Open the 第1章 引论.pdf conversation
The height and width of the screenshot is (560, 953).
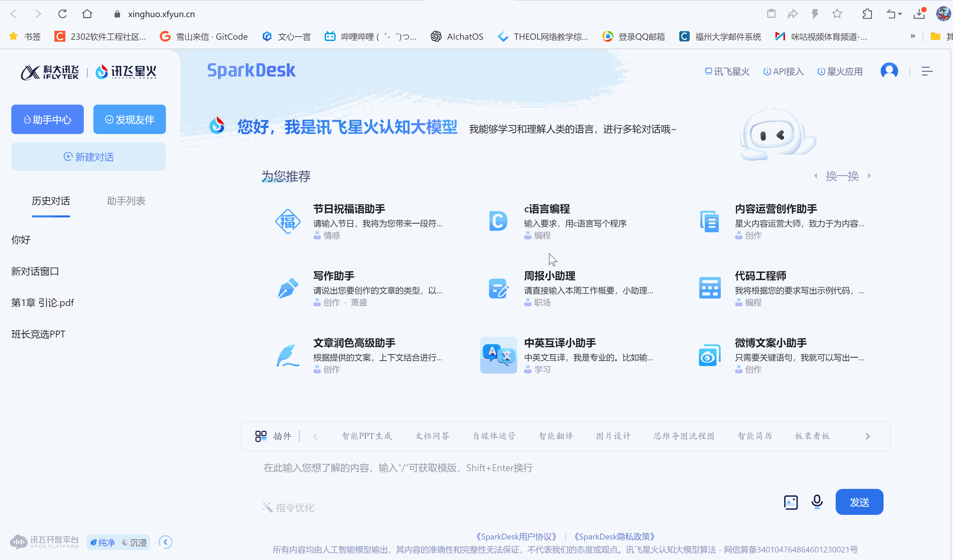(x=42, y=303)
